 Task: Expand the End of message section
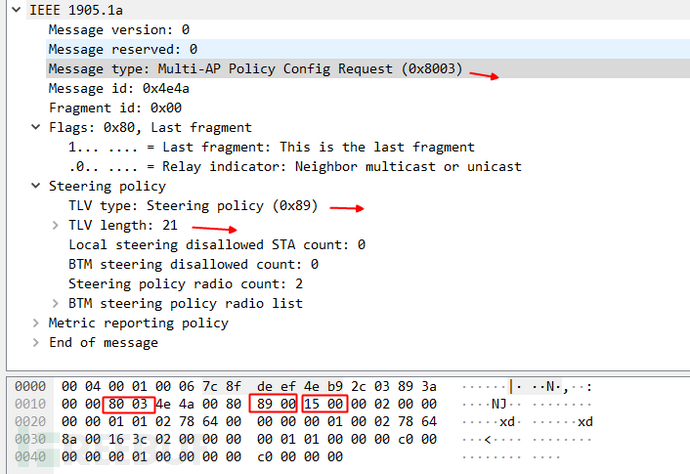[36, 342]
